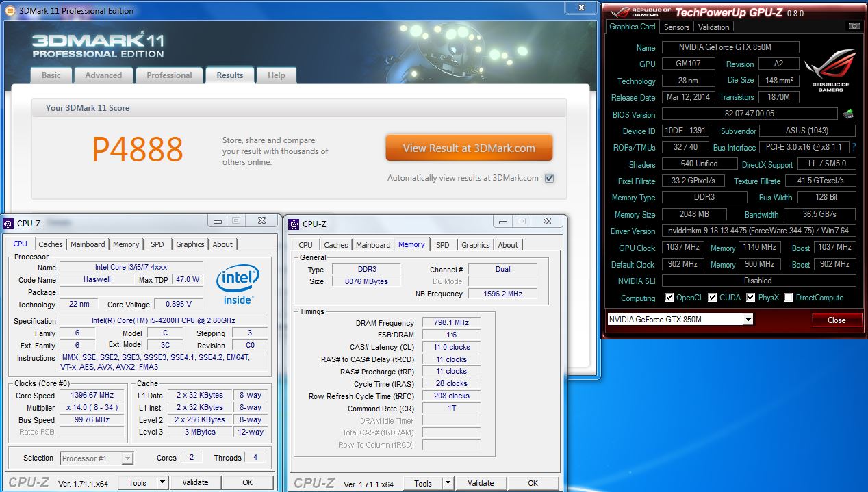
Task: Toggle the PhysX checkbox in GPU-Z
Action: [x=751, y=298]
